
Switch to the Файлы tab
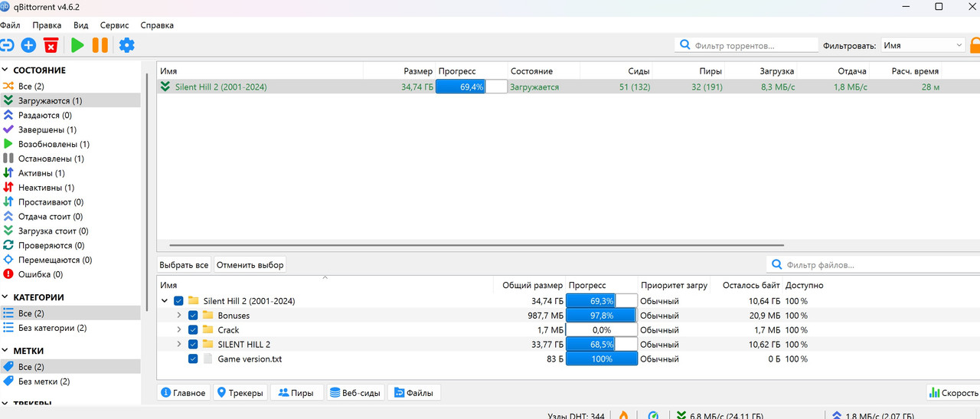pos(414,393)
